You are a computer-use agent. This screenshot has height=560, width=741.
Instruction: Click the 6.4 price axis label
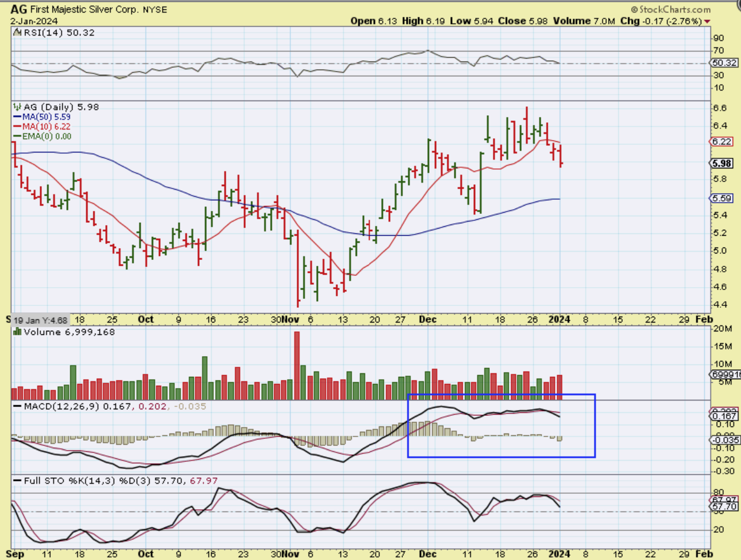click(x=720, y=126)
